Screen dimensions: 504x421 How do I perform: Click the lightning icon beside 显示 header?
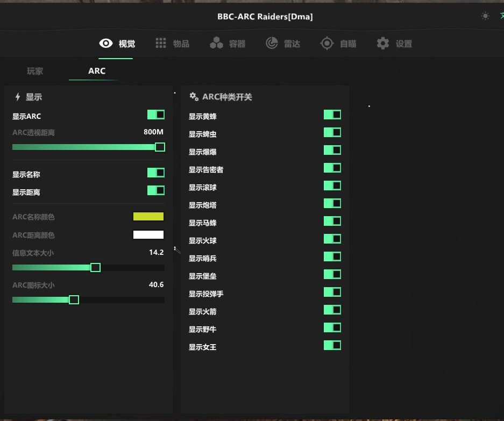click(x=18, y=97)
